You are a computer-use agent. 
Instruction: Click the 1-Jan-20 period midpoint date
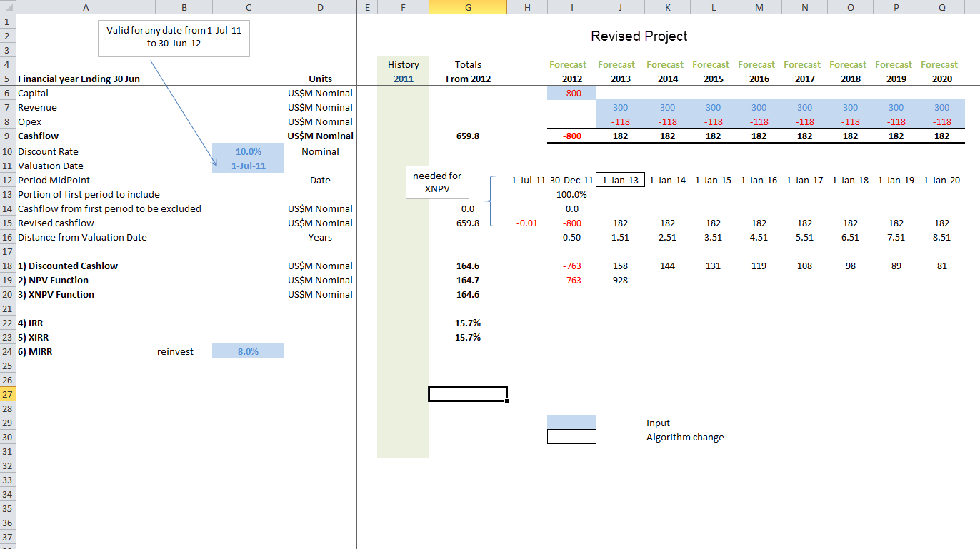(x=942, y=180)
